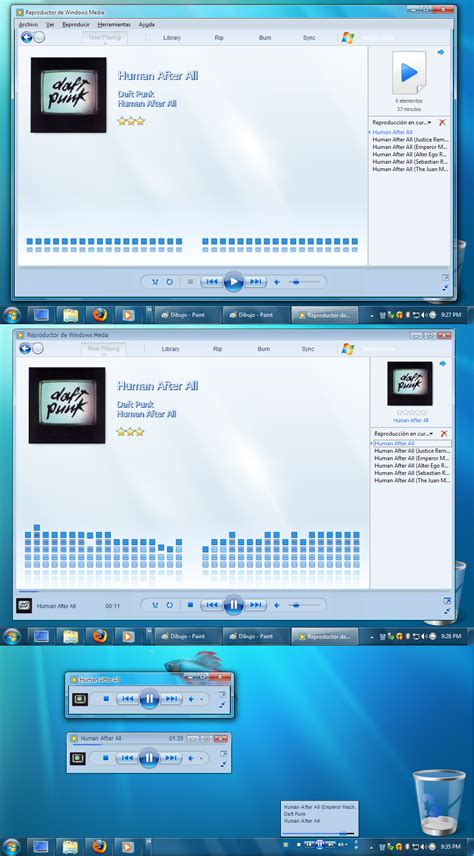The width and height of the screenshot is (474, 856).
Task: Expand Now Playing tab arrow under the menu bar
Action: 104,43
